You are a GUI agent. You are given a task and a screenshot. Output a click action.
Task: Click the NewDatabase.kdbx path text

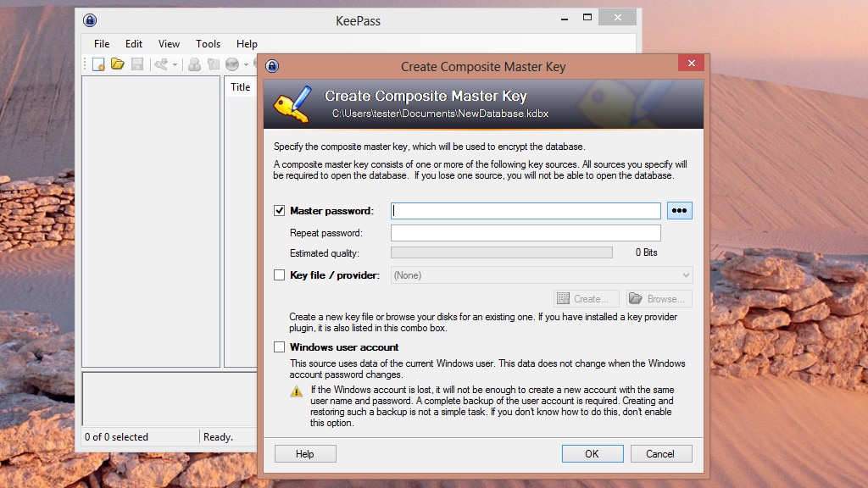[x=440, y=114]
